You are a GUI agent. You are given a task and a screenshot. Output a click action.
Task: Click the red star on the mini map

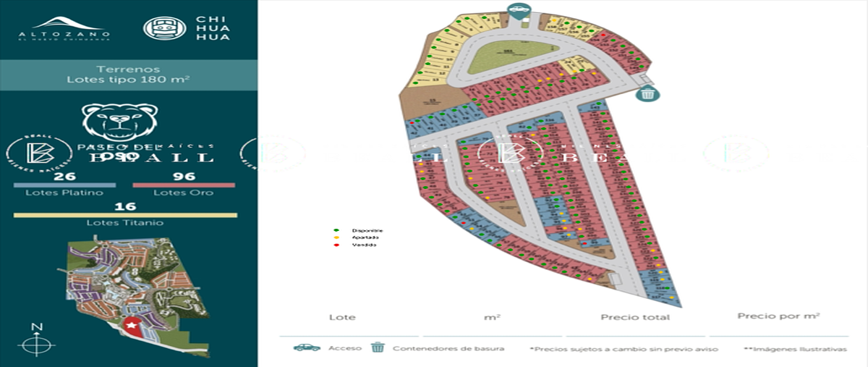[x=132, y=326]
